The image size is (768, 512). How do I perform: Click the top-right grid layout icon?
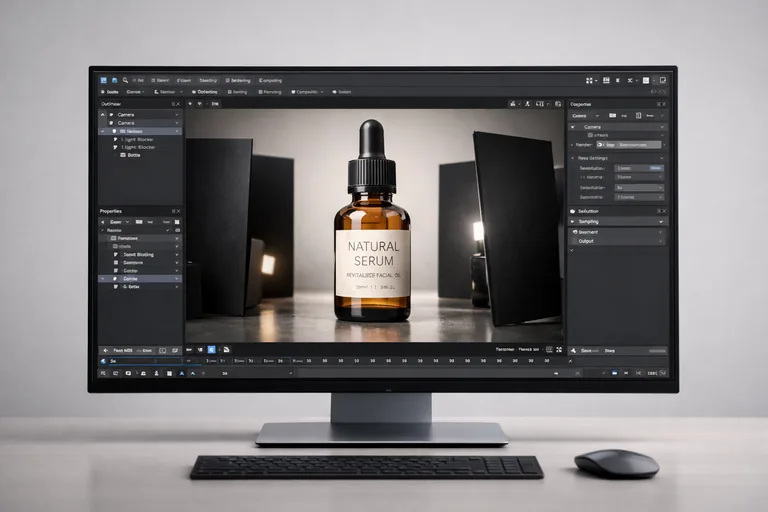589,80
